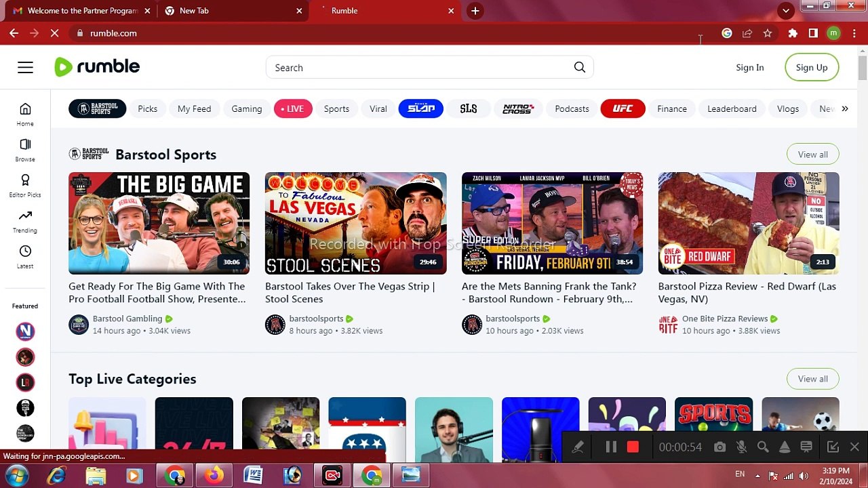Screen dimensions: 868x488
Task: Go back to the previous page
Action: coord(14,33)
